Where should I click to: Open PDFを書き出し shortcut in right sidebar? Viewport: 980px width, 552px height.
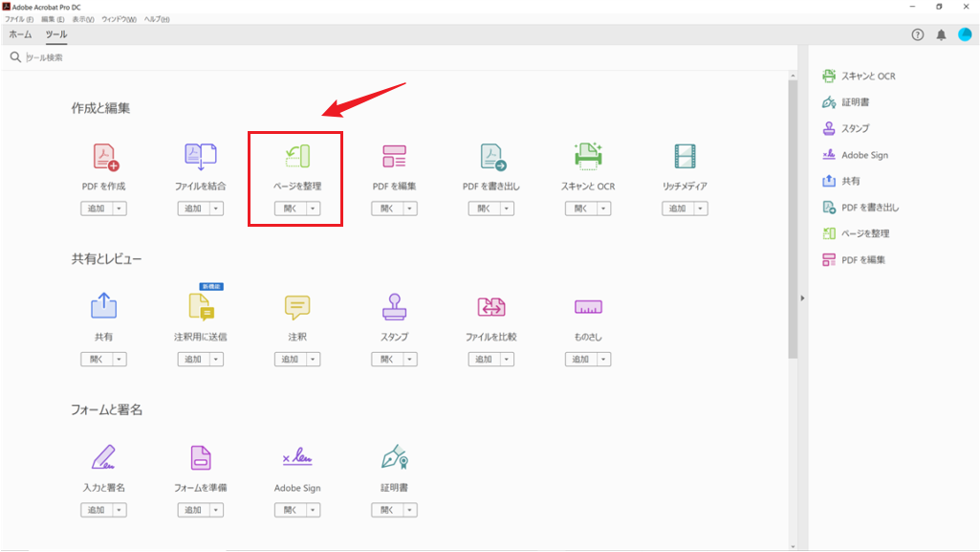pyautogui.click(x=860, y=208)
